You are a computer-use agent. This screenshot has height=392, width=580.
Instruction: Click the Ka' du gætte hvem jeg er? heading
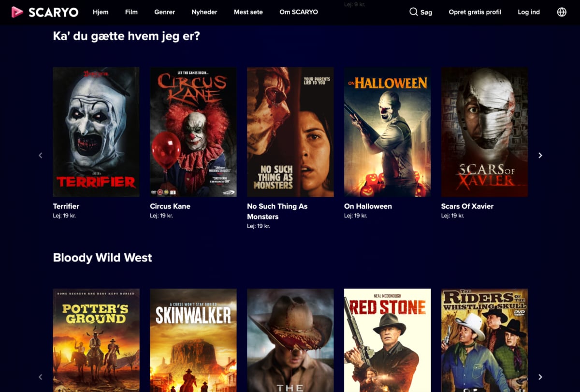[126, 36]
